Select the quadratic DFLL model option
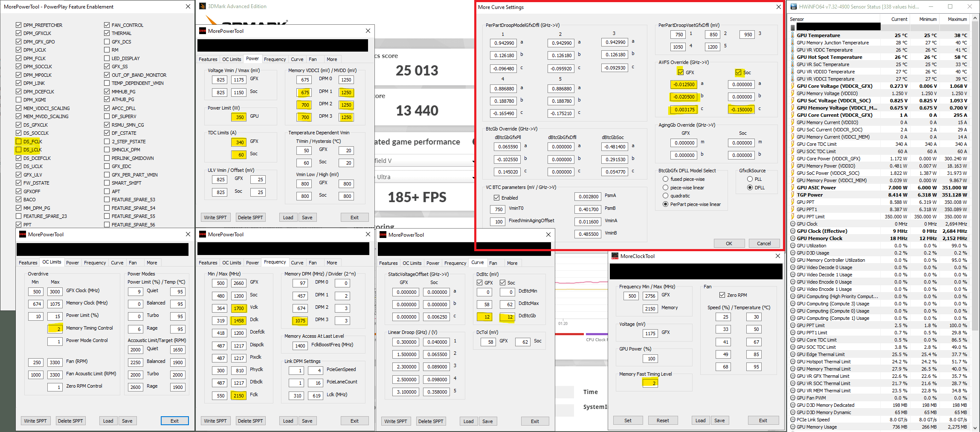Viewport: 980px width, 432px height. 665,196
